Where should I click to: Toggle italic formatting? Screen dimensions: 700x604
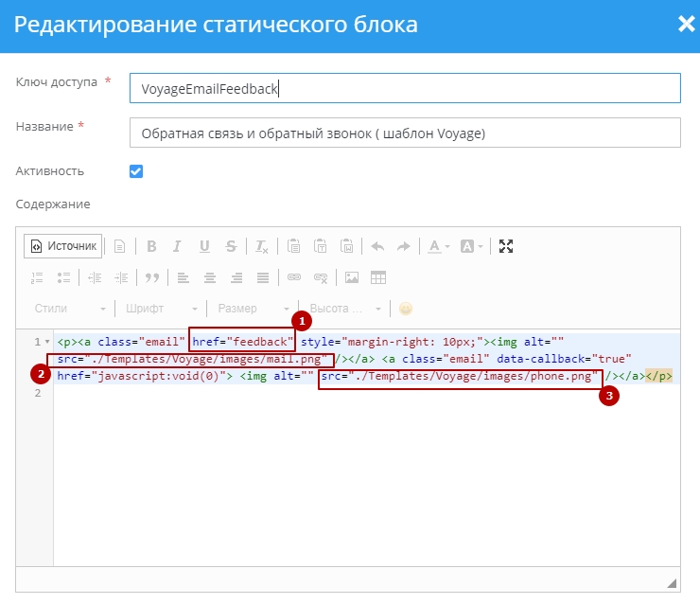(x=177, y=246)
